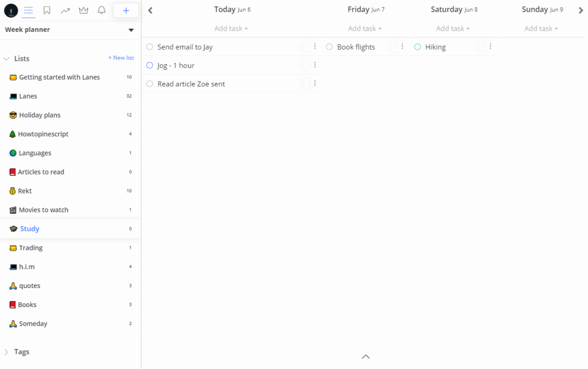588x369 pixels.
Task: Expand the Tags section chevron
Action: click(6, 352)
